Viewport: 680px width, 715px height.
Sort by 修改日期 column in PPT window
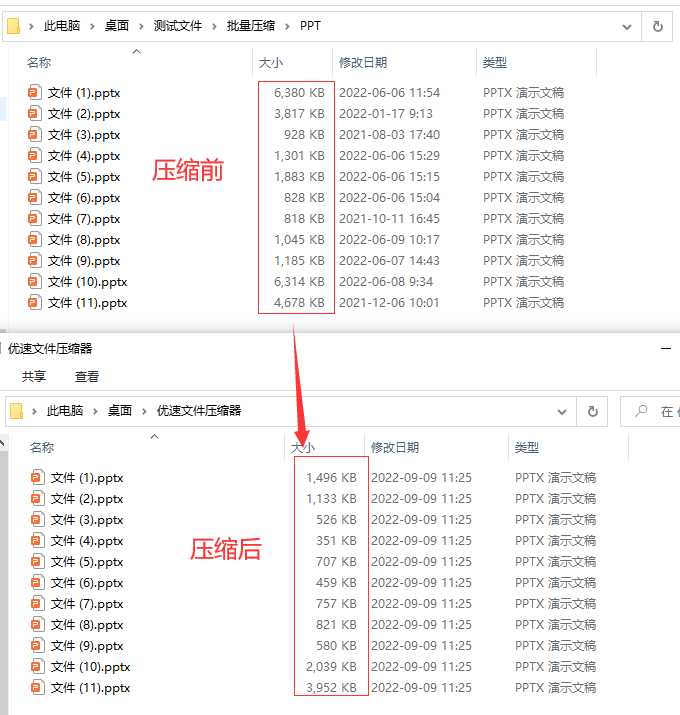pos(363,62)
